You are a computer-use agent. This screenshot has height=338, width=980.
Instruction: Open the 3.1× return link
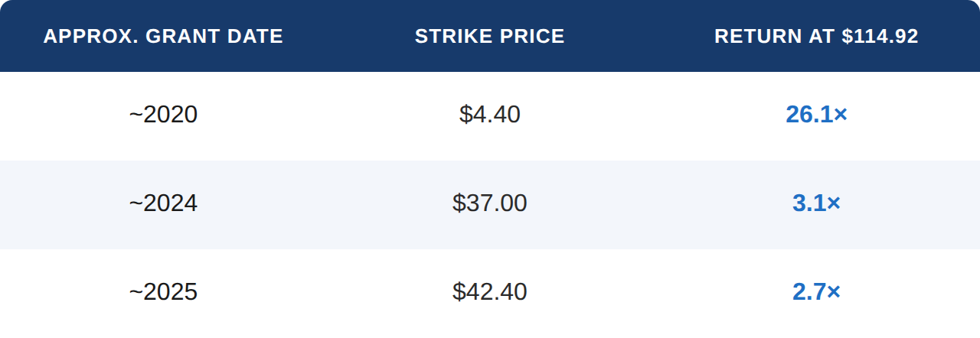pyautogui.click(x=816, y=203)
